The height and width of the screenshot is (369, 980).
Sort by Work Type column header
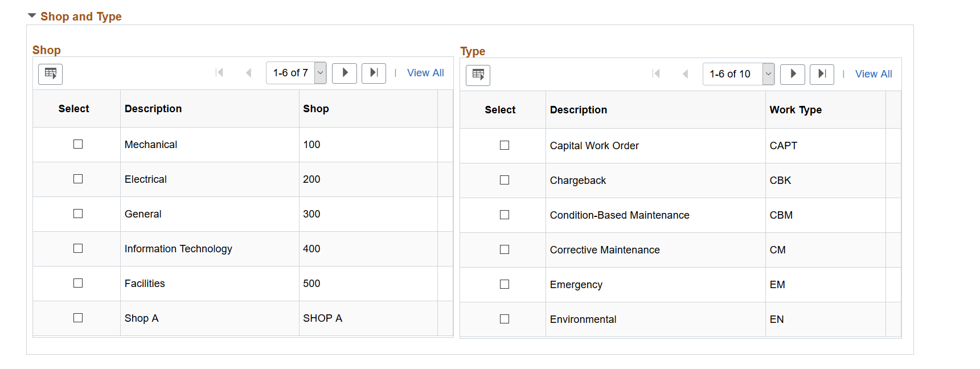click(x=796, y=110)
